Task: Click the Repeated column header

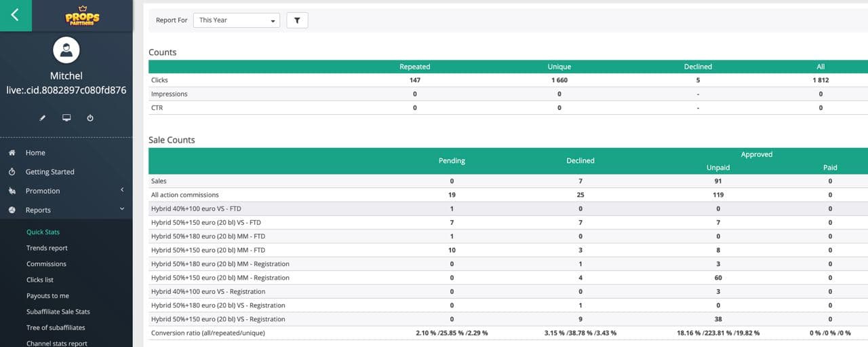Action: point(415,67)
